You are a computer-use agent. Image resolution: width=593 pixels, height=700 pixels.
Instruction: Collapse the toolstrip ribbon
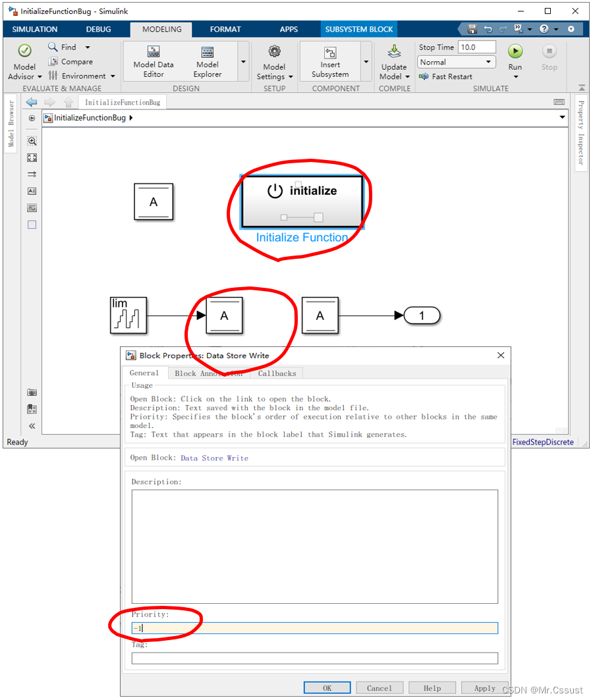(x=581, y=88)
